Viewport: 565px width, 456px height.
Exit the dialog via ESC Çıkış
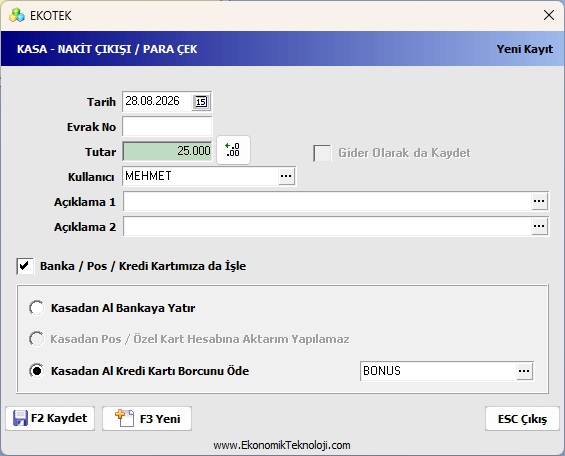(x=522, y=419)
